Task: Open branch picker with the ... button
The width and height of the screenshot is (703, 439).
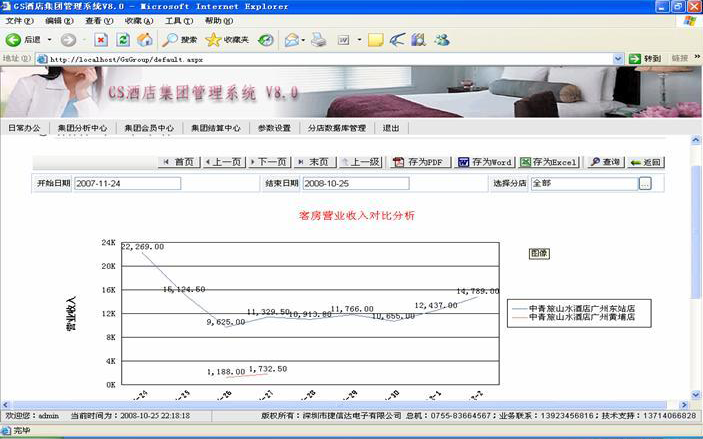Action: coord(645,184)
